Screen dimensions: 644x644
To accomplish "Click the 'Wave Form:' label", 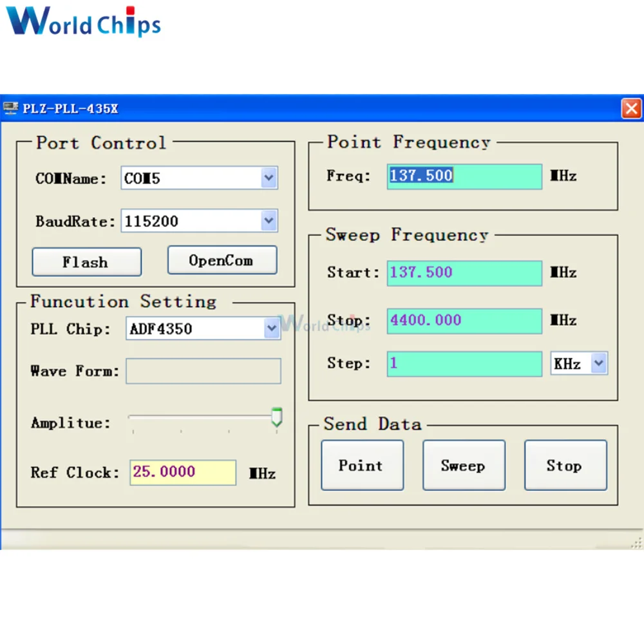I will pyautogui.click(x=75, y=372).
